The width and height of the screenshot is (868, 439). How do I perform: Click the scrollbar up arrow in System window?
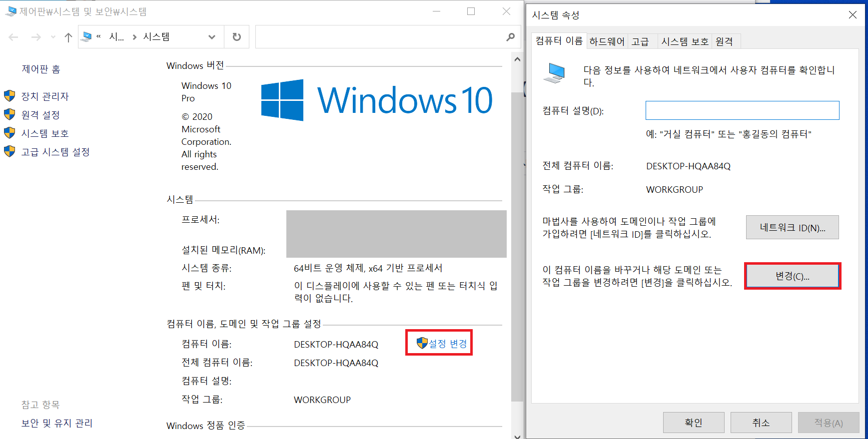coord(517,59)
